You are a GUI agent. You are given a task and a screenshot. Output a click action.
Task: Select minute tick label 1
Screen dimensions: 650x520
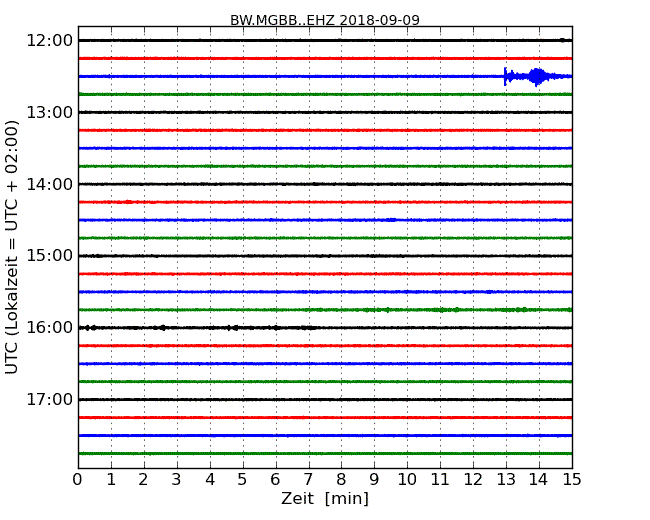[x=111, y=480]
